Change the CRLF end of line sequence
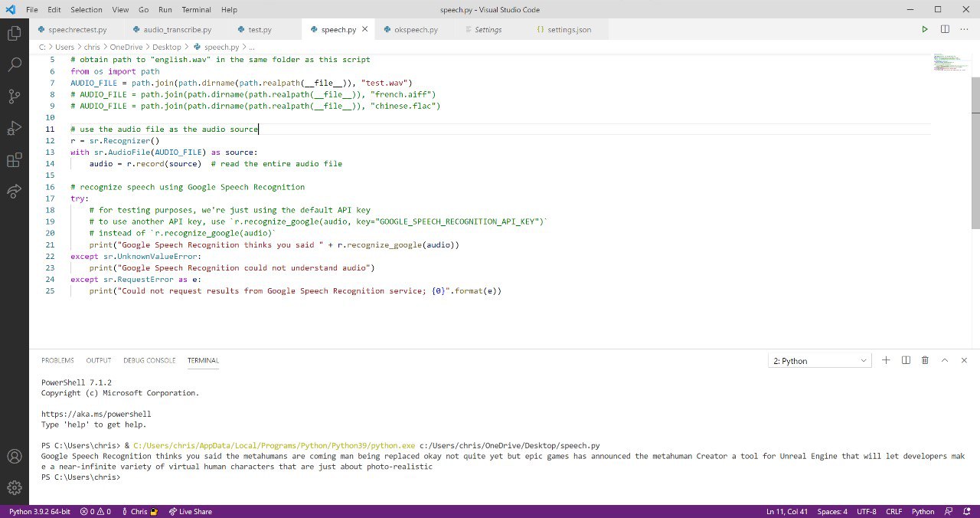The image size is (980, 518). [x=894, y=511]
